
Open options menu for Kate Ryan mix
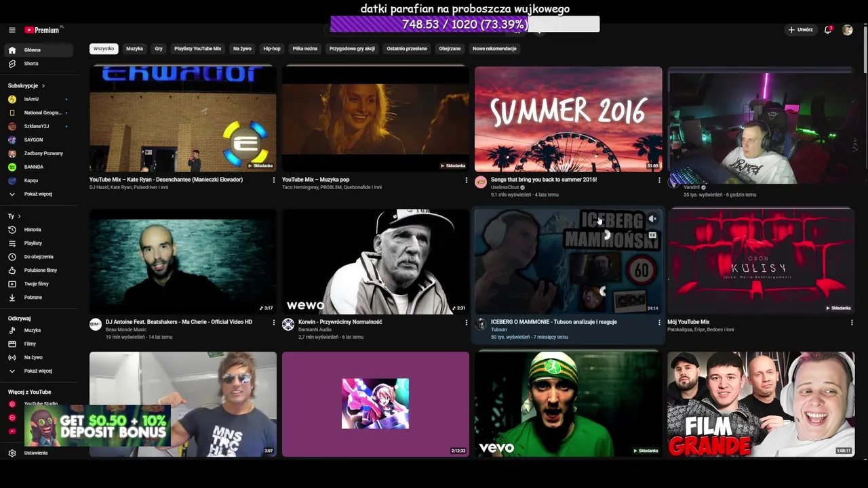(274, 180)
